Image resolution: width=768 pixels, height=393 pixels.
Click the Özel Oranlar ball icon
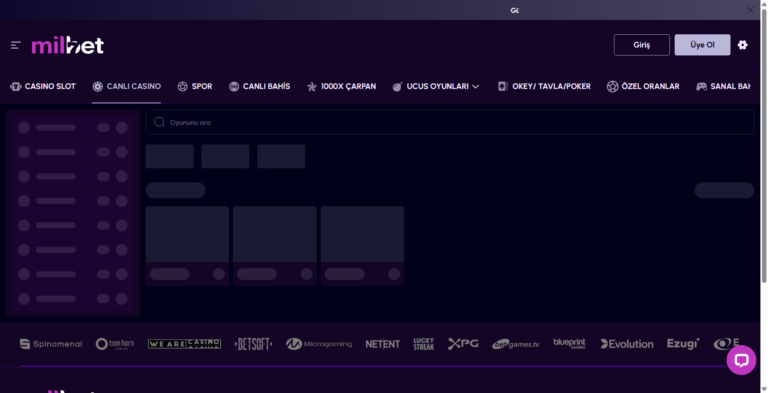click(612, 87)
